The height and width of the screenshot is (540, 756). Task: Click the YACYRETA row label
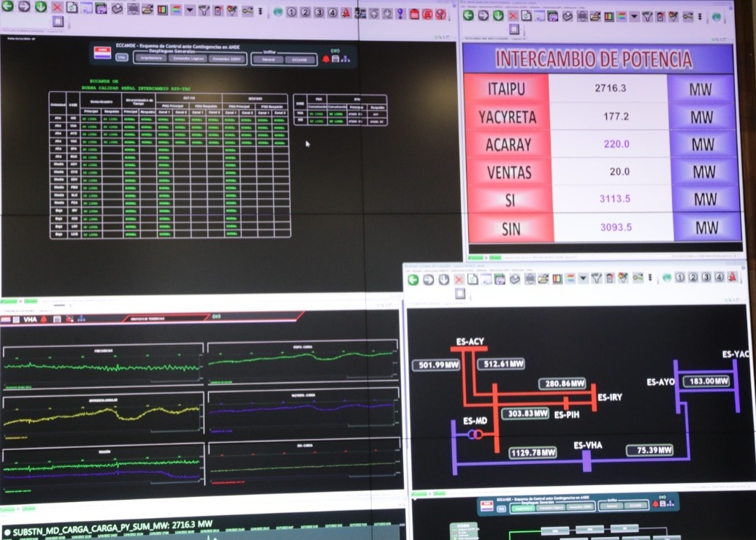pyautogui.click(x=507, y=117)
